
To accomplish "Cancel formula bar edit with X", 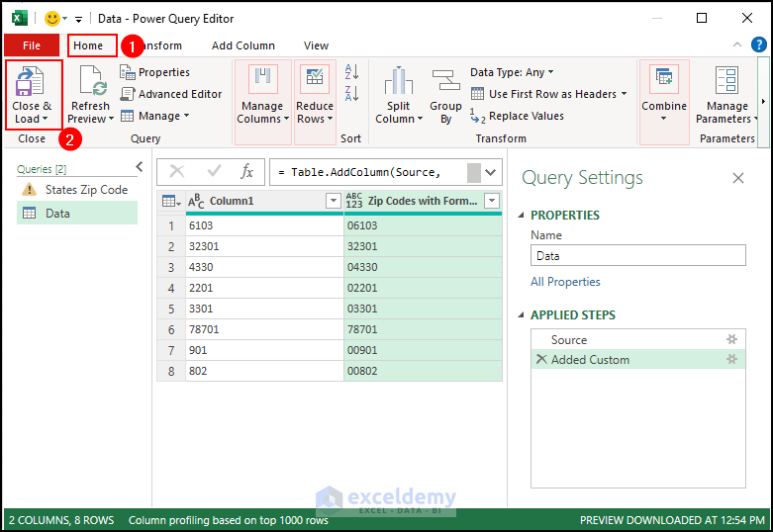I will pyautogui.click(x=177, y=171).
